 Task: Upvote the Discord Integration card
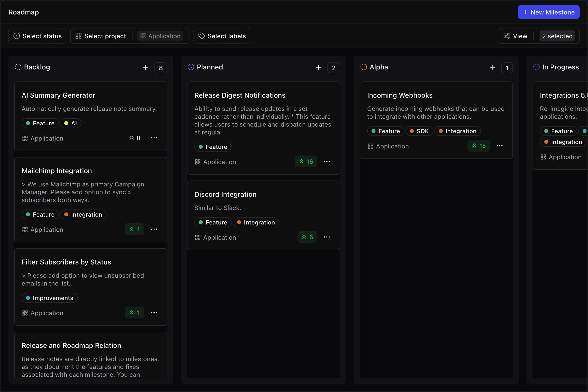point(307,237)
